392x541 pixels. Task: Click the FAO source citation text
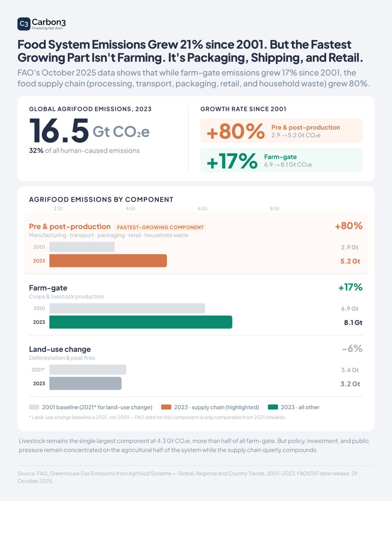click(187, 477)
